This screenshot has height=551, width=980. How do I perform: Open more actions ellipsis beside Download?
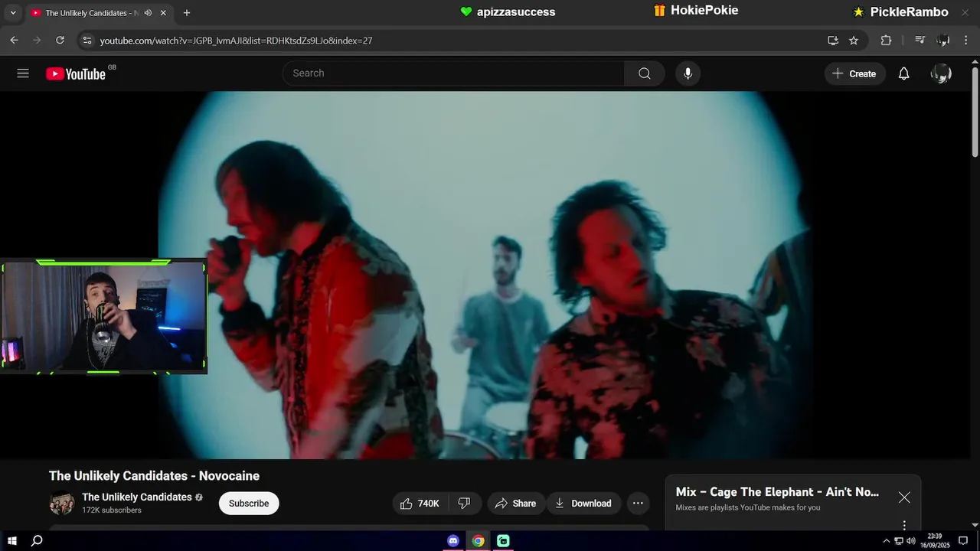point(638,503)
